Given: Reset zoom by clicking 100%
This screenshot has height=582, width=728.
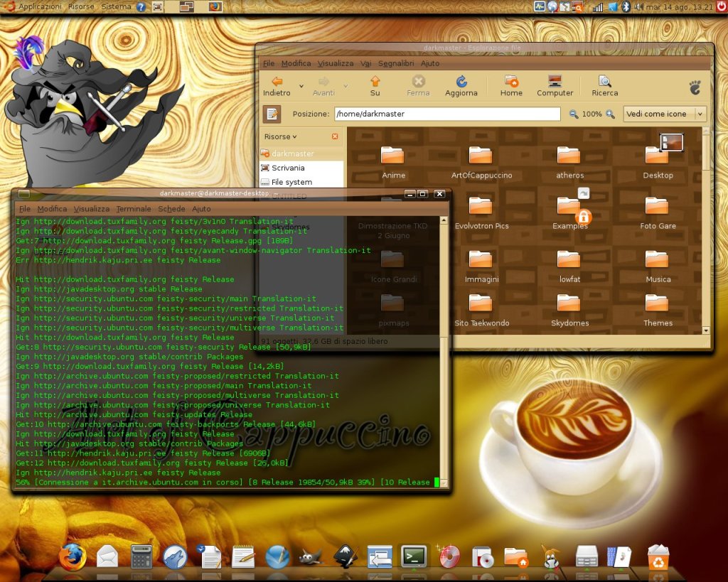Looking at the screenshot, I should [592, 114].
